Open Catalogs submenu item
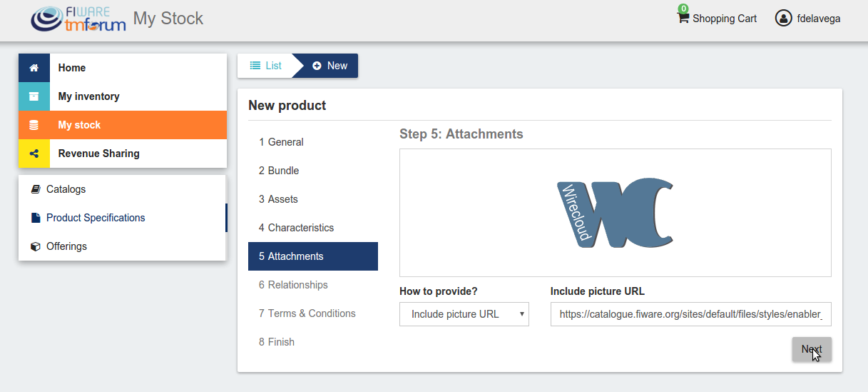868x392 pixels. pos(123,189)
